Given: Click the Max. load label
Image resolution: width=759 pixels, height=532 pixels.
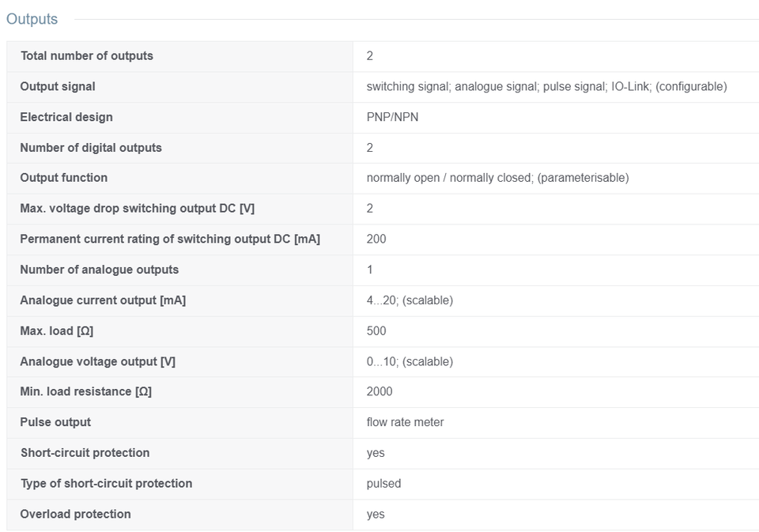Looking at the screenshot, I should [57, 330].
